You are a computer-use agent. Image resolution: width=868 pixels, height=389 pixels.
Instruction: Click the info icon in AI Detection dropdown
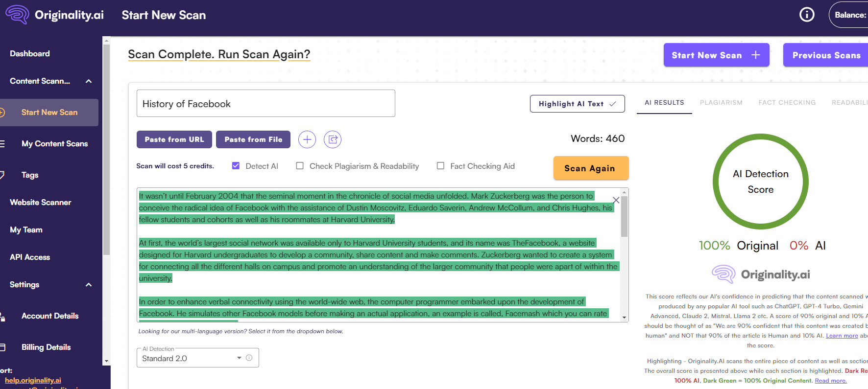tap(249, 358)
